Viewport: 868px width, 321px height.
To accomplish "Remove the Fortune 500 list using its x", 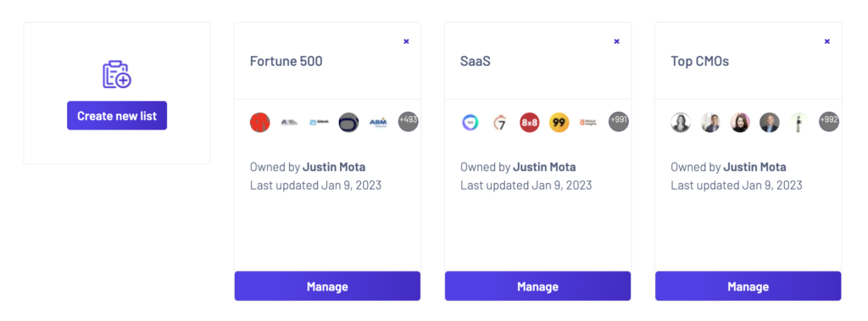I will (406, 42).
